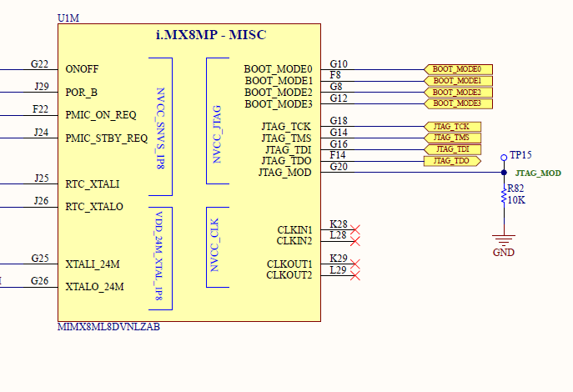The image size is (573, 392).
Task: Click the junction dot on JTAG_MOD net
Action: pyautogui.click(x=504, y=173)
